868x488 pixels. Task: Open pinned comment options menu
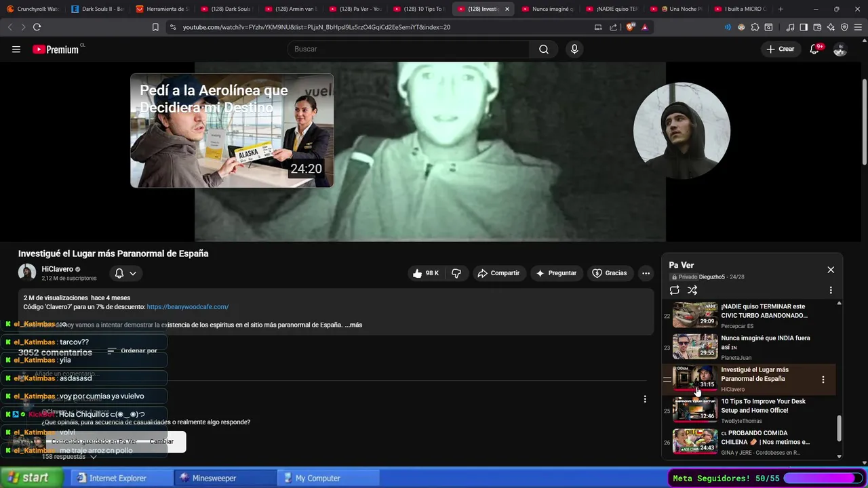point(645,399)
